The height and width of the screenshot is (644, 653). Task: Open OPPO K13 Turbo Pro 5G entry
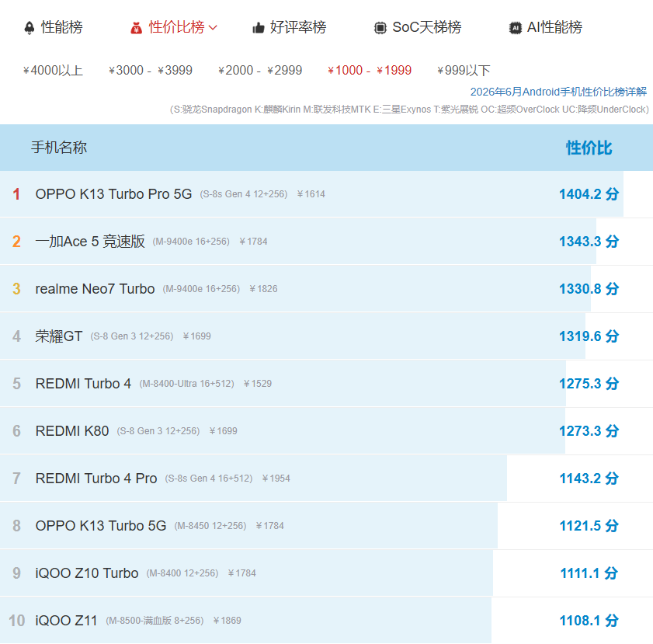(113, 194)
